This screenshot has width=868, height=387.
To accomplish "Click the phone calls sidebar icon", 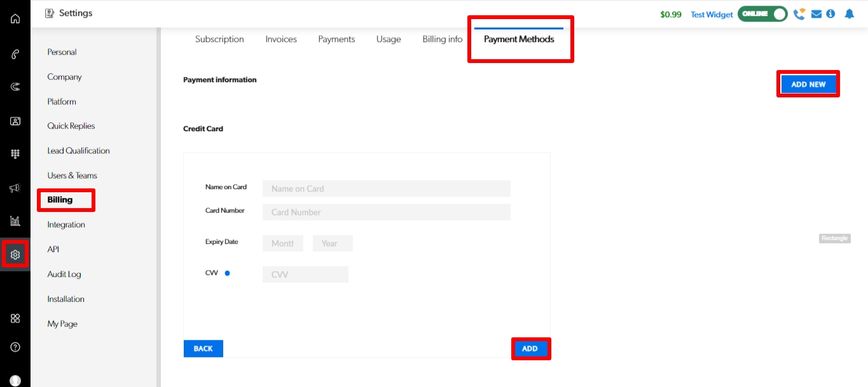I will tap(15, 54).
